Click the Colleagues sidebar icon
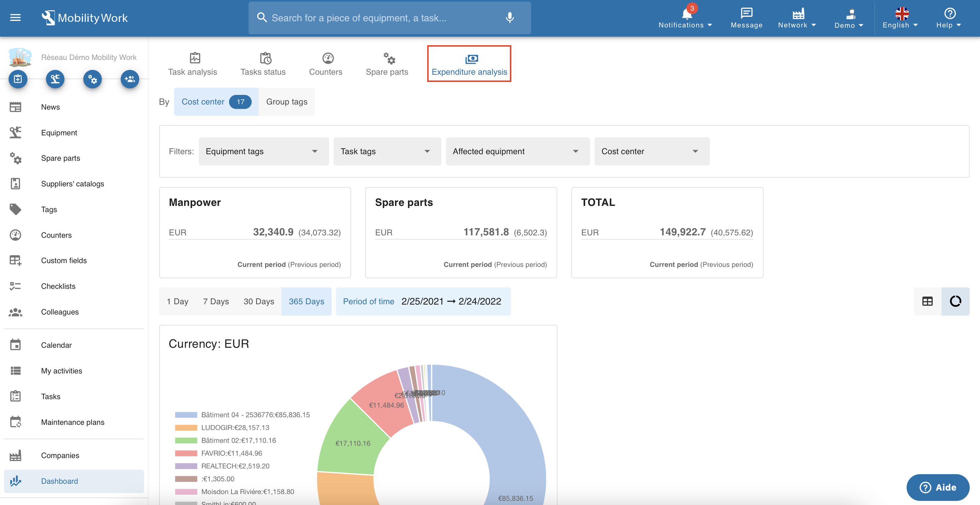Viewport: 980px width, 505px height. tap(15, 312)
